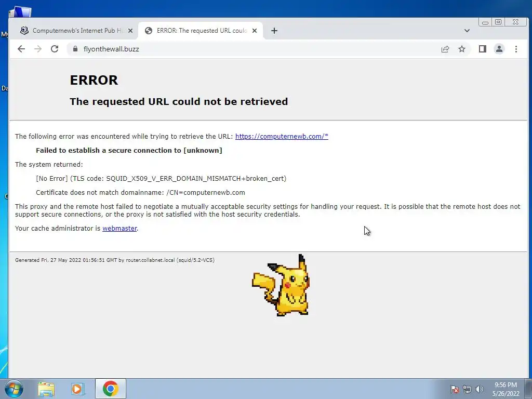The height and width of the screenshot is (399, 532).
Task: Click the 'Generated Fri, 27 May 2022' footer
Action: click(x=115, y=260)
